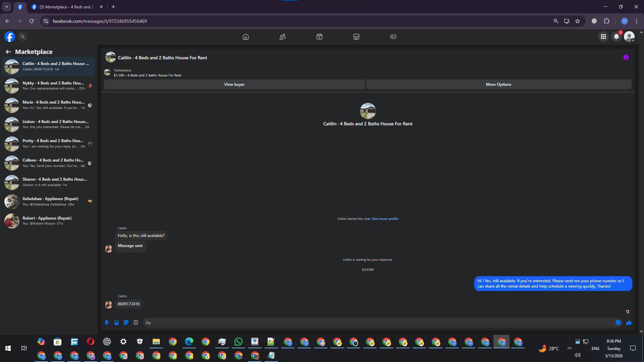
Task: Reload the page
Action: 32,21
